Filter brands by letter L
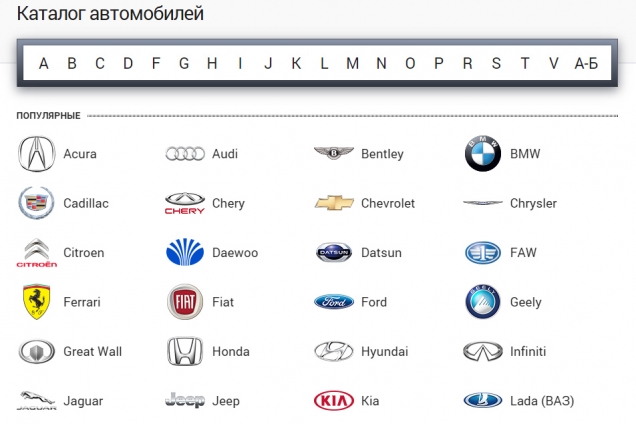Screen dimensions: 636x424 click(324, 63)
